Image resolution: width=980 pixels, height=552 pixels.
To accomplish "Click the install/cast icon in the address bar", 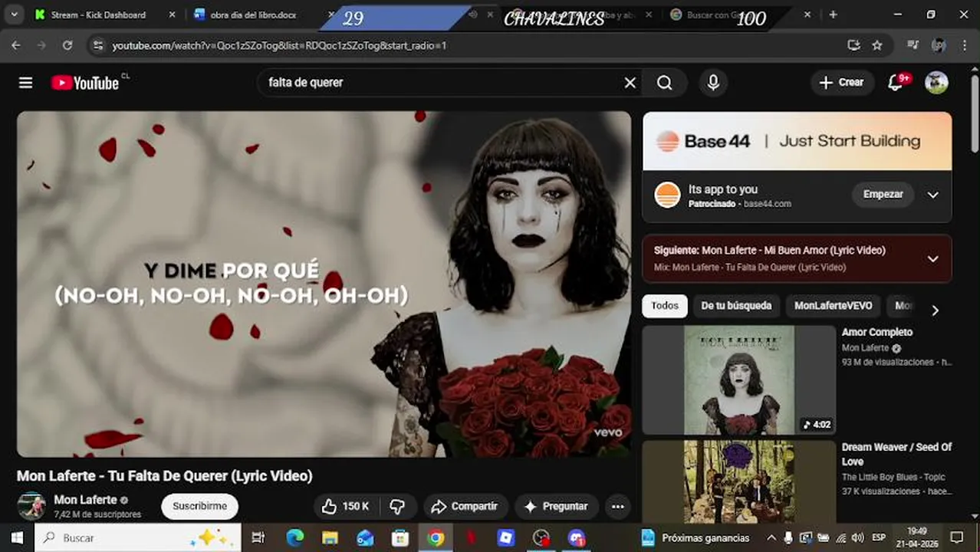I will tap(853, 45).
